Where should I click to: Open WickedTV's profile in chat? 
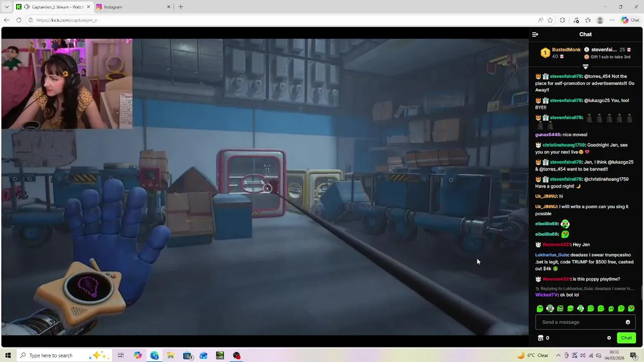pyautogui.click(x=546, y=295)
